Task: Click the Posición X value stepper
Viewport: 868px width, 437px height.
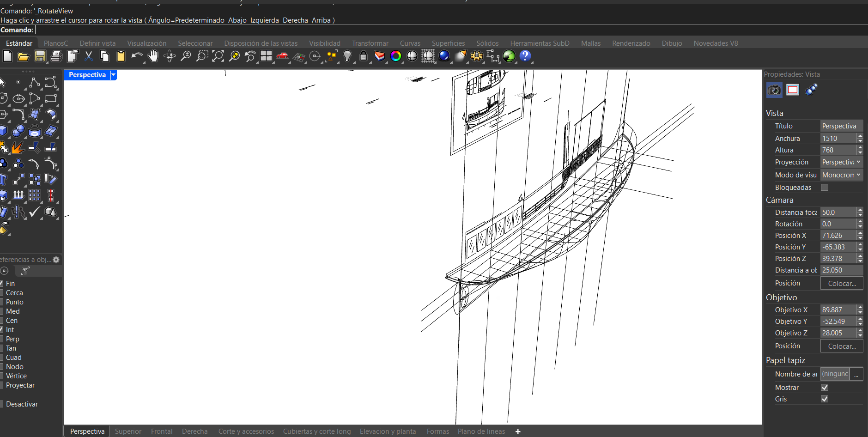Action: 860,236
